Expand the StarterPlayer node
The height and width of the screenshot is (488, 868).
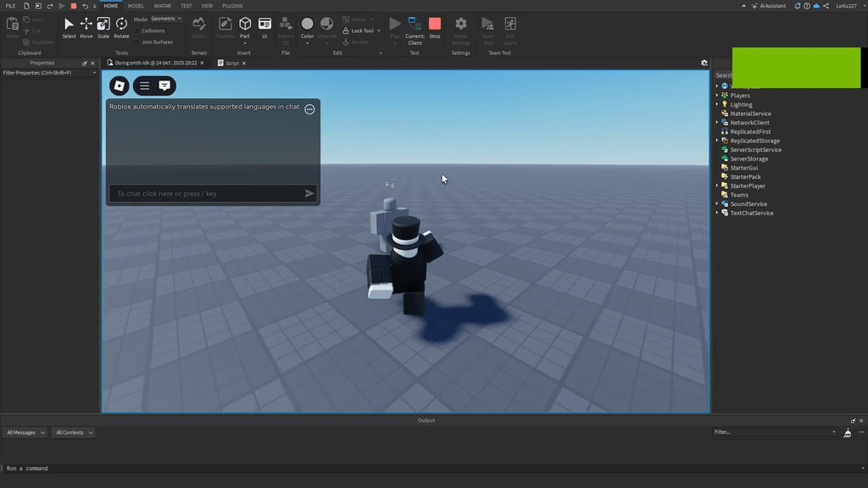pyautogui.click(x=717, y=186)
